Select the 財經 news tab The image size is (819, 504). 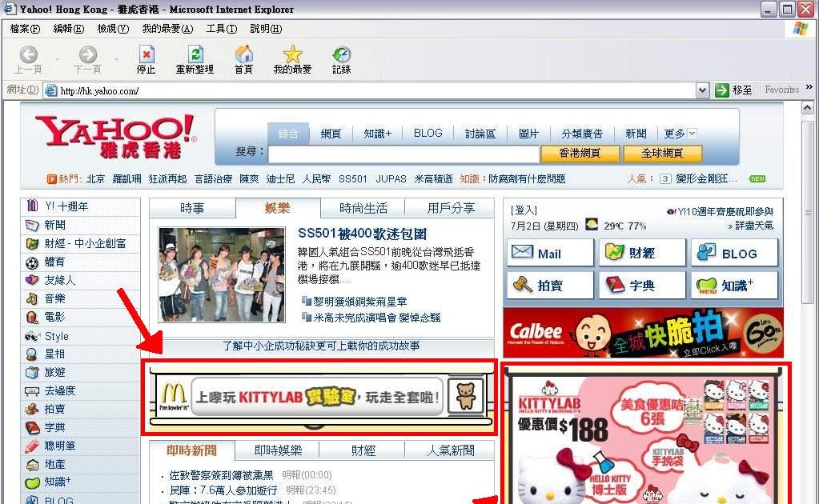coord(363,450)
